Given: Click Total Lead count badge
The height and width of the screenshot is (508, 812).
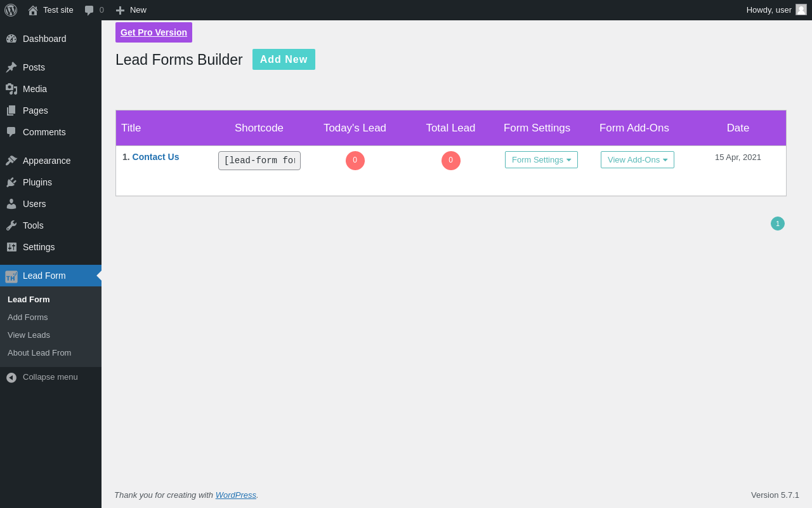Looking at the screenshot, I should tap(451, 161).
